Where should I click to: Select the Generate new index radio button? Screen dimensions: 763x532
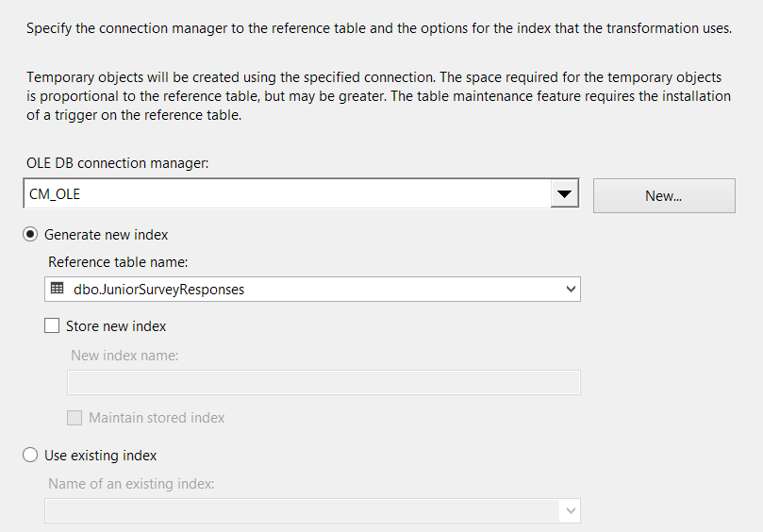[31, 234]
